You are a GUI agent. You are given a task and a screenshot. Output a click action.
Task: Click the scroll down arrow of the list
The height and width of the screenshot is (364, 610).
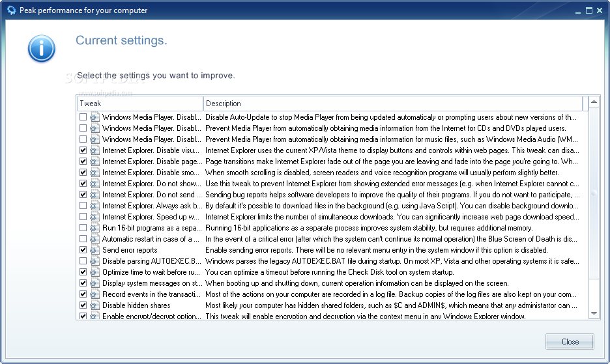point(594,313)
